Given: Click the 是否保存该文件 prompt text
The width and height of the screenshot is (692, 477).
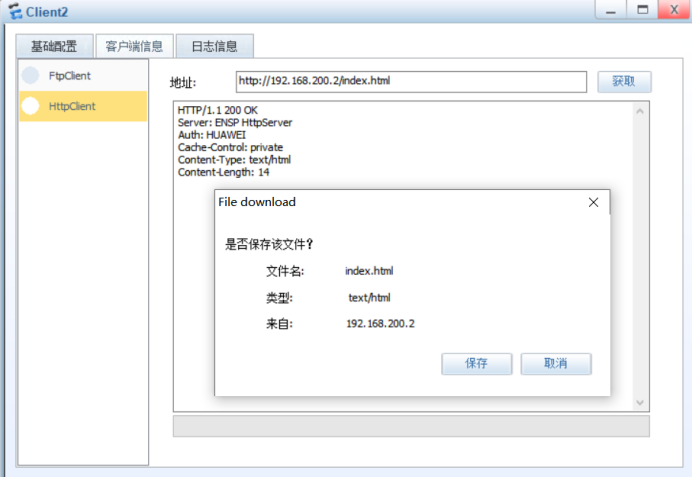Looking at the screenshot, I should pyautogui.click(x=269, y=244).
